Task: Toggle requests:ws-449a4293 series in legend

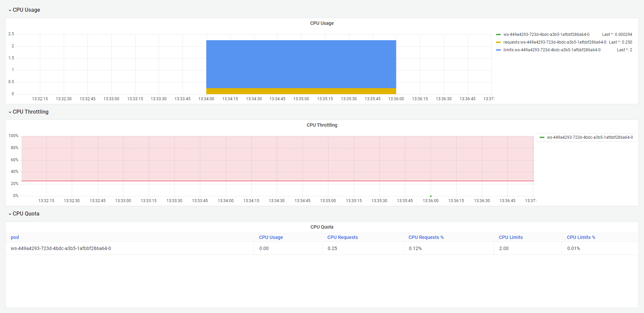Action: coord(554,42)
